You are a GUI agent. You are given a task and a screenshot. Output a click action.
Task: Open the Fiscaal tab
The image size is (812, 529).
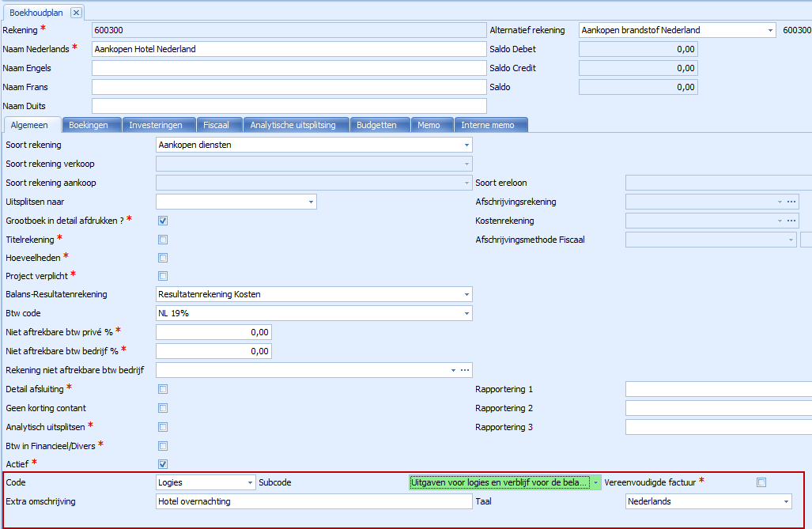pyautogui.click(x=216, y=125)
